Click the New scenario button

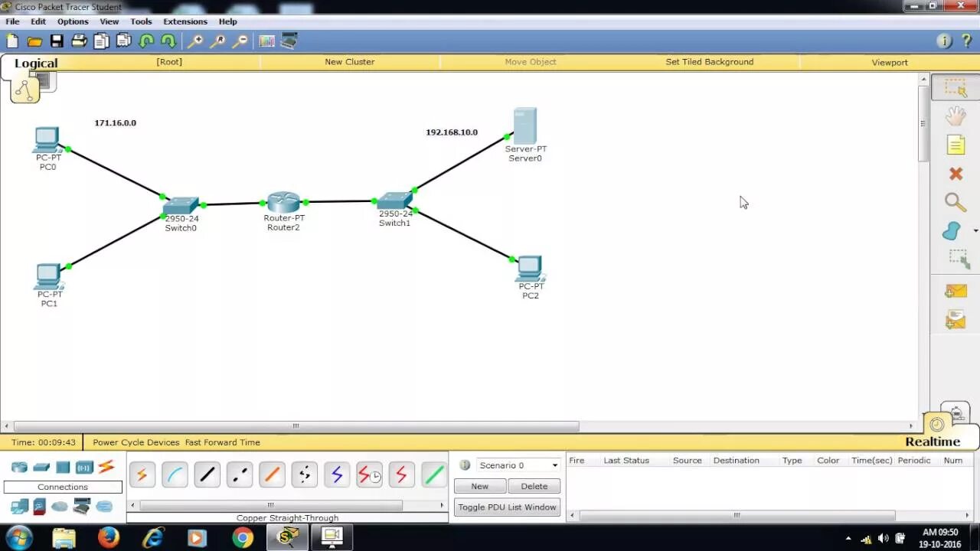click(479, 486)
